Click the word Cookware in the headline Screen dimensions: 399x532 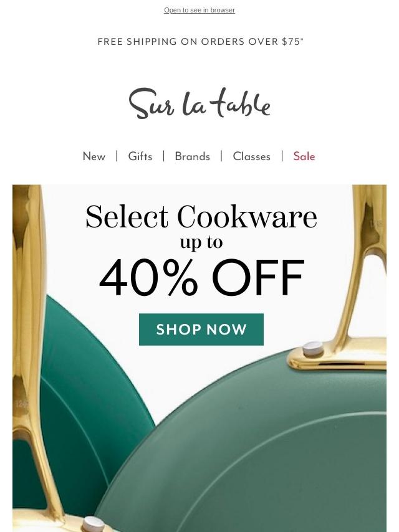pyautogui.click(x=248, y=217)
